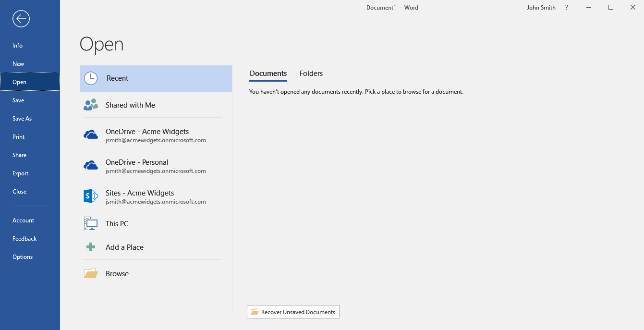Select OneDrive - Acme Widgets location name
The image size is (644, 330).
click(x=147, y=132)
